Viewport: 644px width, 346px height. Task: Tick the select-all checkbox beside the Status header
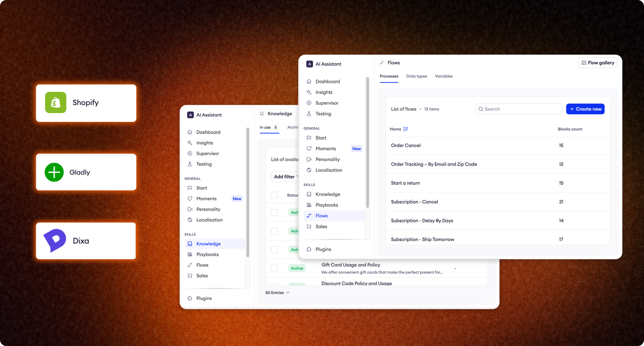tap(274, 195)
